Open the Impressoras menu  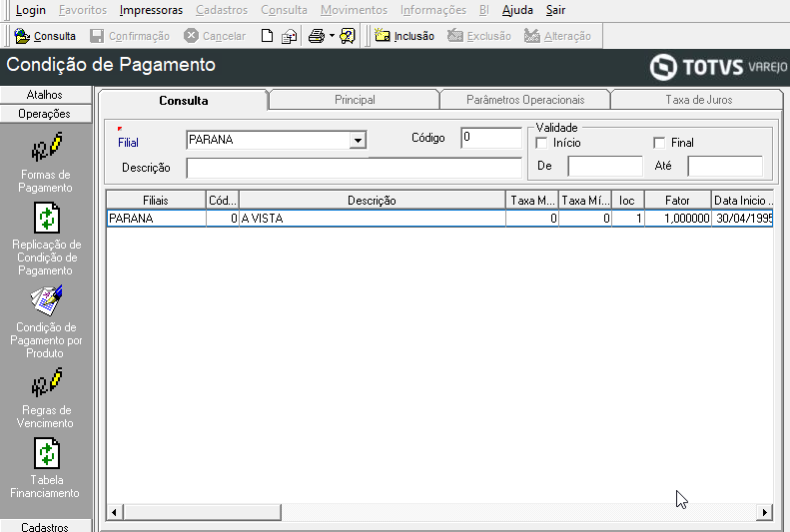151,10
